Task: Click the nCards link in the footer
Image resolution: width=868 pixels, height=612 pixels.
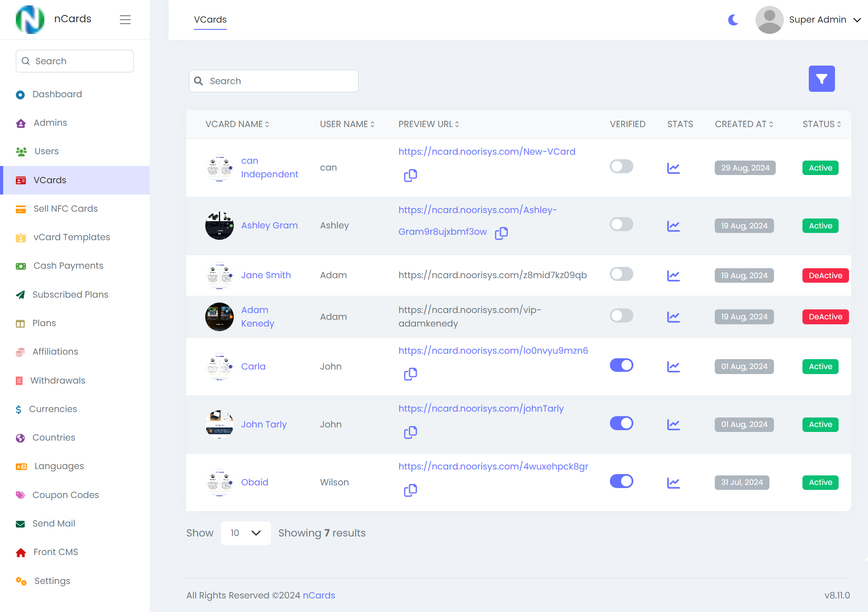Action: [319, 595]
